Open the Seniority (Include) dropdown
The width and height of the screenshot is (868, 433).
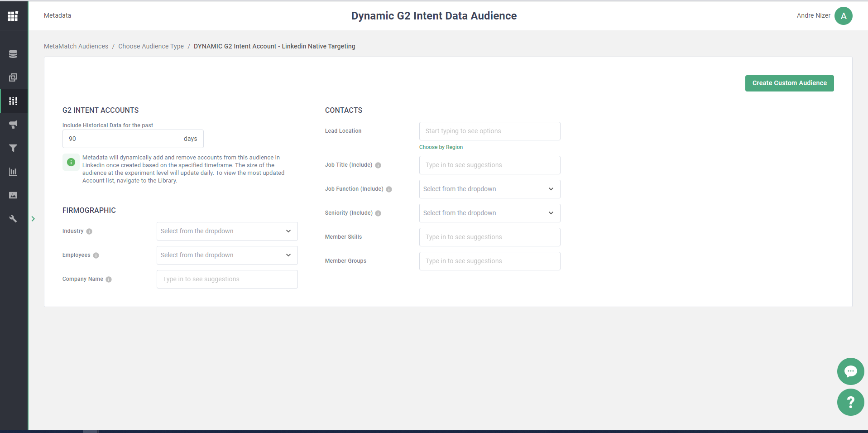tap(489, 213)
